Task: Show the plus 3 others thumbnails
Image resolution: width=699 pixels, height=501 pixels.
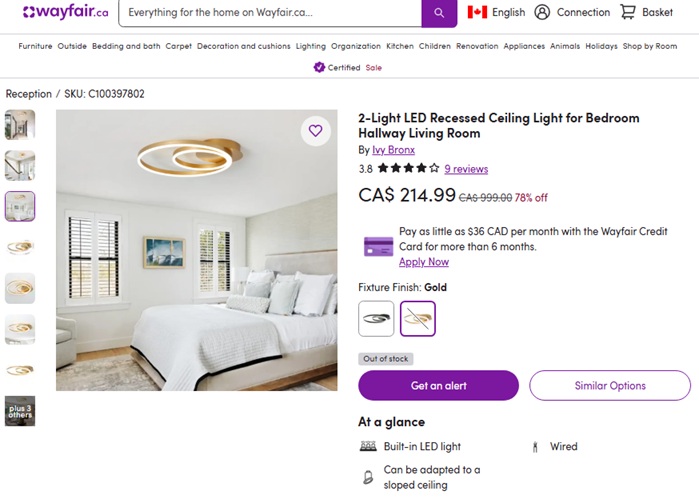Action: [20, 411]
